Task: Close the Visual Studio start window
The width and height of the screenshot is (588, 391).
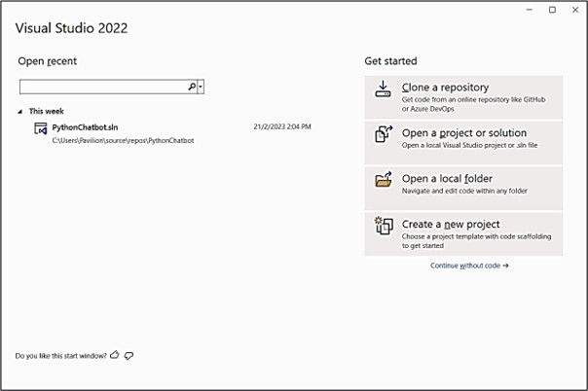Action: click(575, 10)
